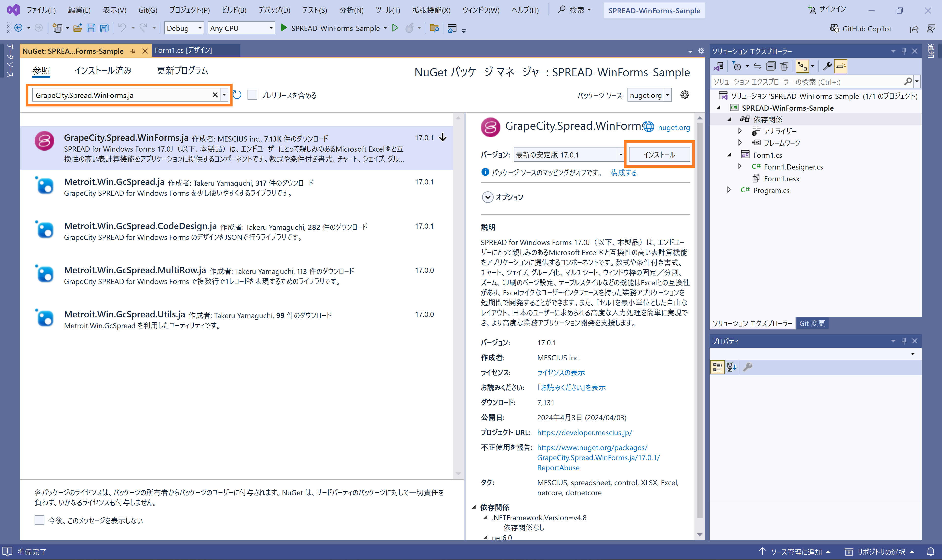Image resolution: width=942 pixels, height=560 pixels.
Task: Switch to the インストール済み tab
Action: [x=103, y=70]
